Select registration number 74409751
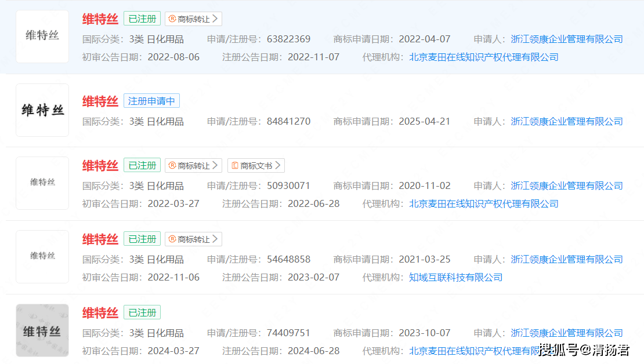644x364 pixels. (288, 333)
